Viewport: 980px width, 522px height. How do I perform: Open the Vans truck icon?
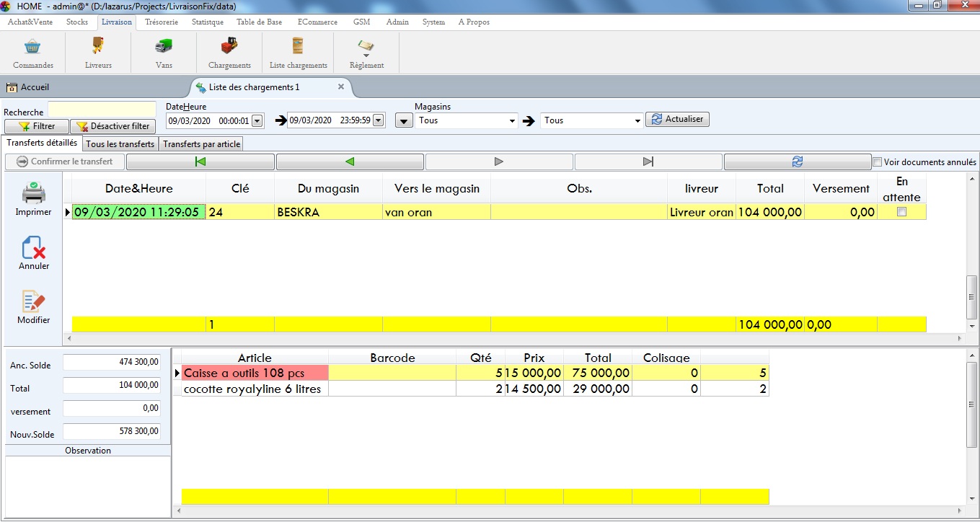(164, 48)
